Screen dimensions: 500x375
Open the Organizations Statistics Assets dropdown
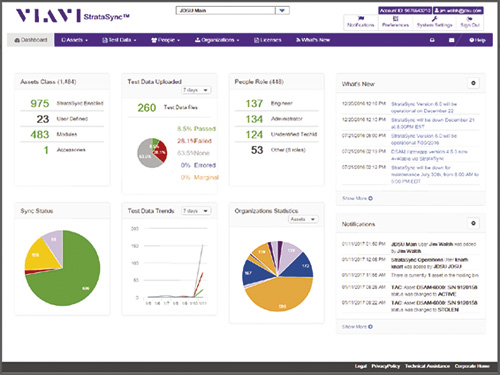[303, 219]
